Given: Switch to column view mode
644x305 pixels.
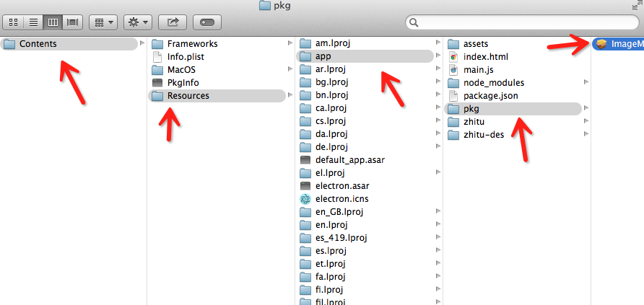Looking at the screenshot, I should click(53, 22).
